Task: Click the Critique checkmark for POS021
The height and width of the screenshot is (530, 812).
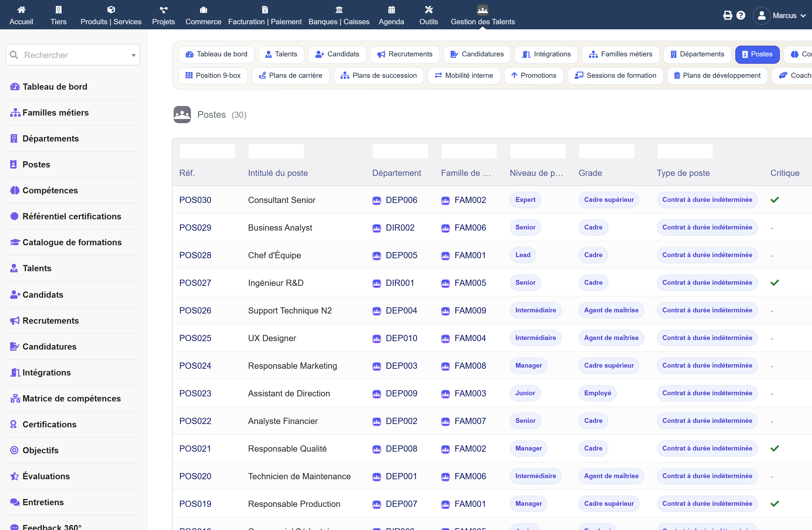Action: click(x=775, y=449)
